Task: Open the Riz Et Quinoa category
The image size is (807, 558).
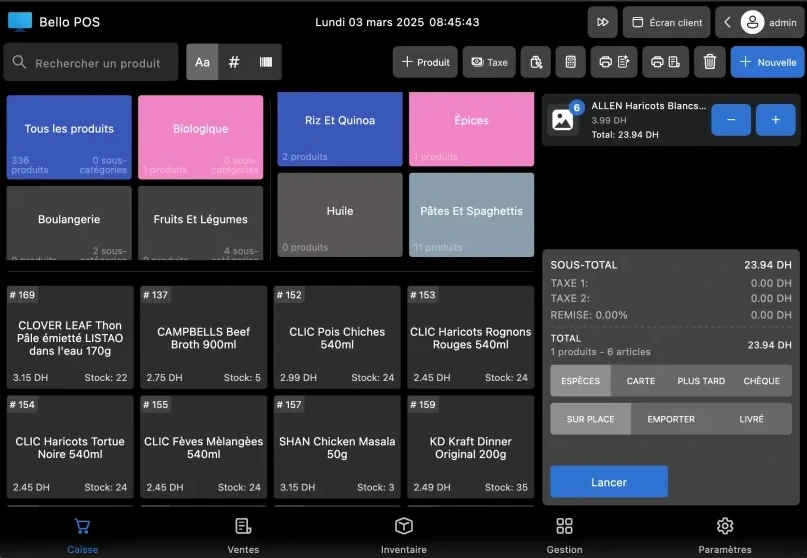Action: click(340, 129)
